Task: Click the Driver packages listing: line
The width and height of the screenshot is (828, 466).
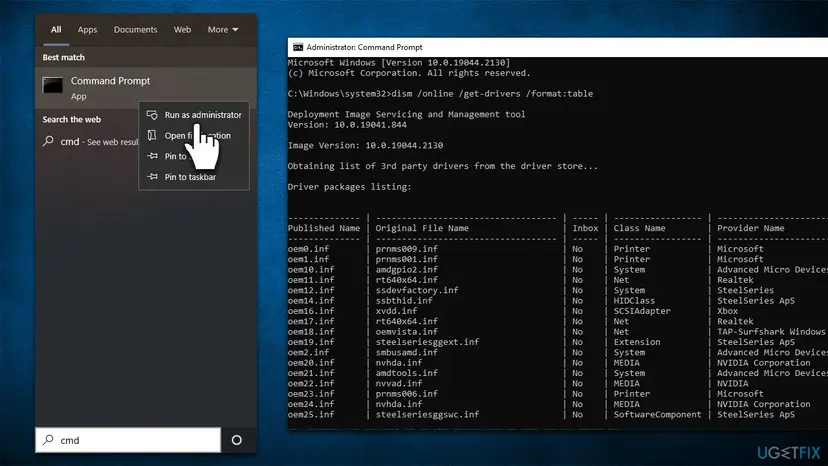Action: click(350, 187)
